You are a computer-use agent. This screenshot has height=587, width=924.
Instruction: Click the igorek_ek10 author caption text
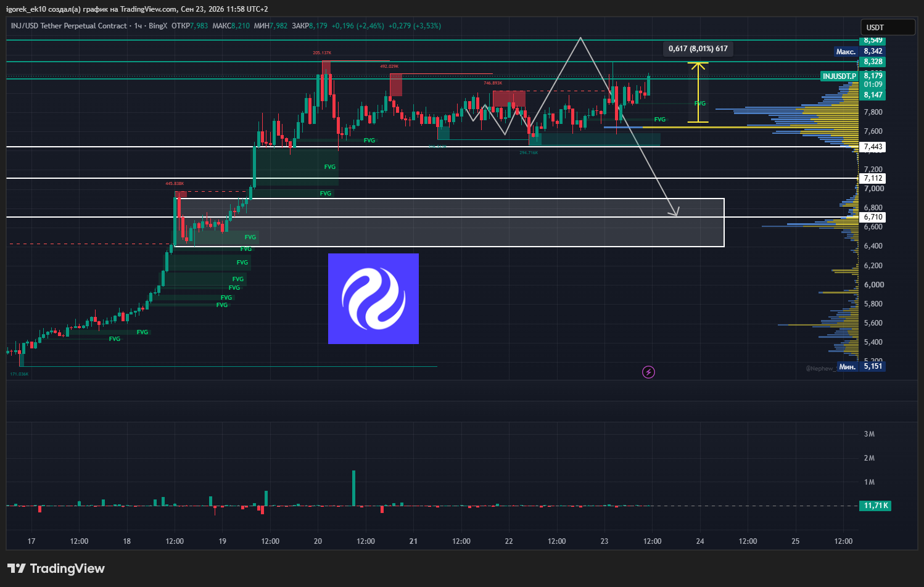click(137, 9)
